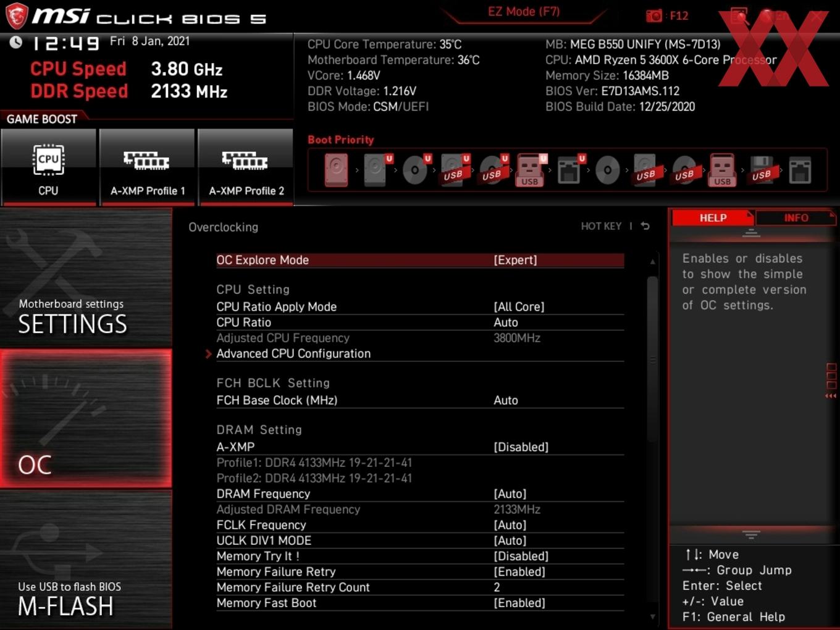The image size is (840, 630).
Task: Select the legacy USB CD/DVD boot icon
Action: point(684,170)
